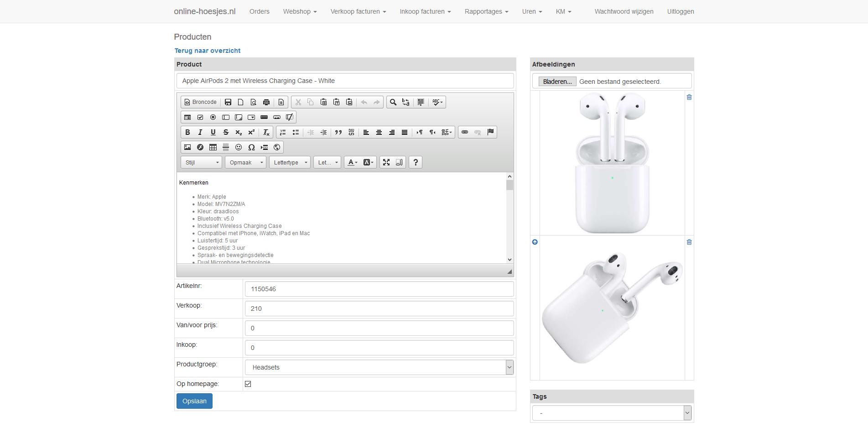
Task: Click Paste icon in editor toolbar
Action: [323, 102]
